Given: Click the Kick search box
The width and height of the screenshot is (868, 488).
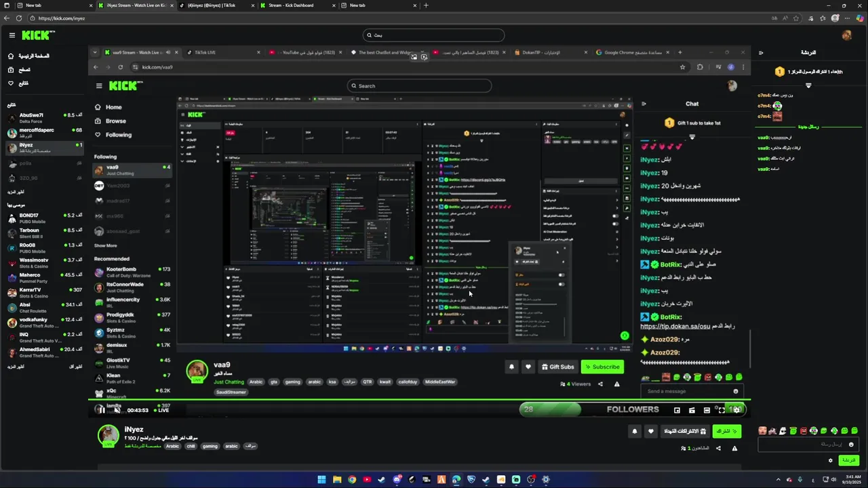Looking at the screenshot, I should [434, 35].
